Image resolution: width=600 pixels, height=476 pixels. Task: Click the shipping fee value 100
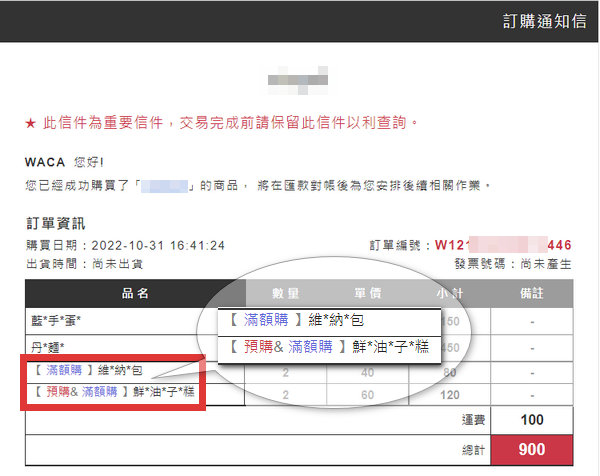tap(532, 420)
